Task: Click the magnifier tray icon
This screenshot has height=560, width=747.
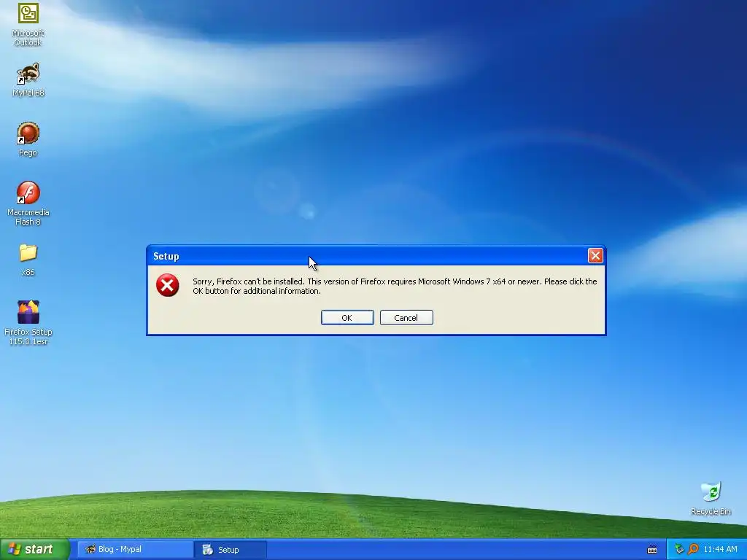Action: coord(693,550)
